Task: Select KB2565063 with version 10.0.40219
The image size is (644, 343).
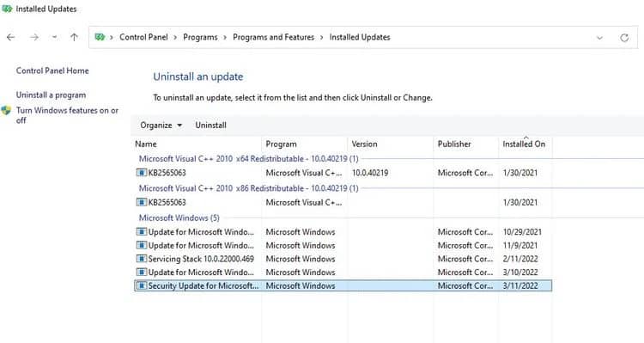Action: click(x=343, y=173)
